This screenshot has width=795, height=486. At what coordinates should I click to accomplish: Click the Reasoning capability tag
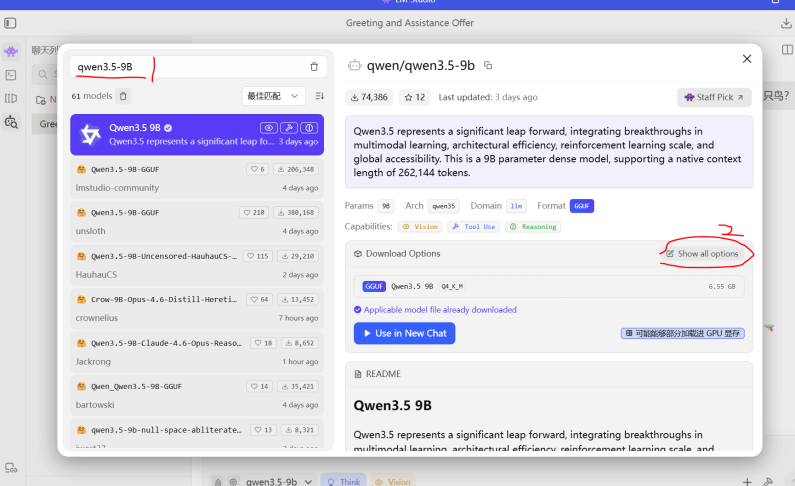pos(533,227)
